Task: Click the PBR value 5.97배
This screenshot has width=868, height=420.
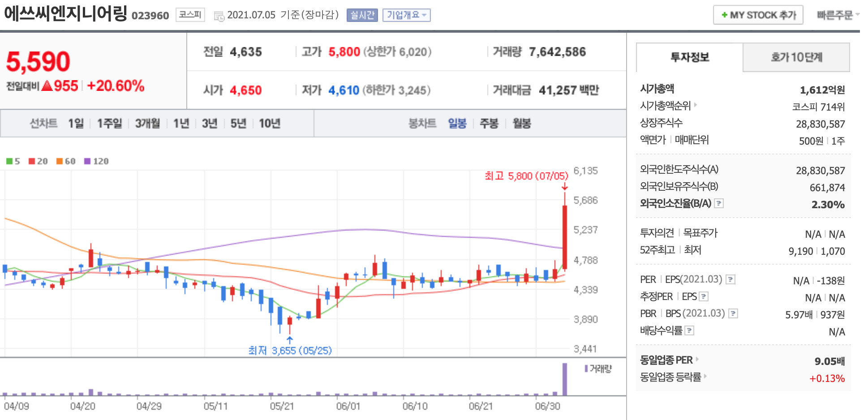Action: point(799,315)
